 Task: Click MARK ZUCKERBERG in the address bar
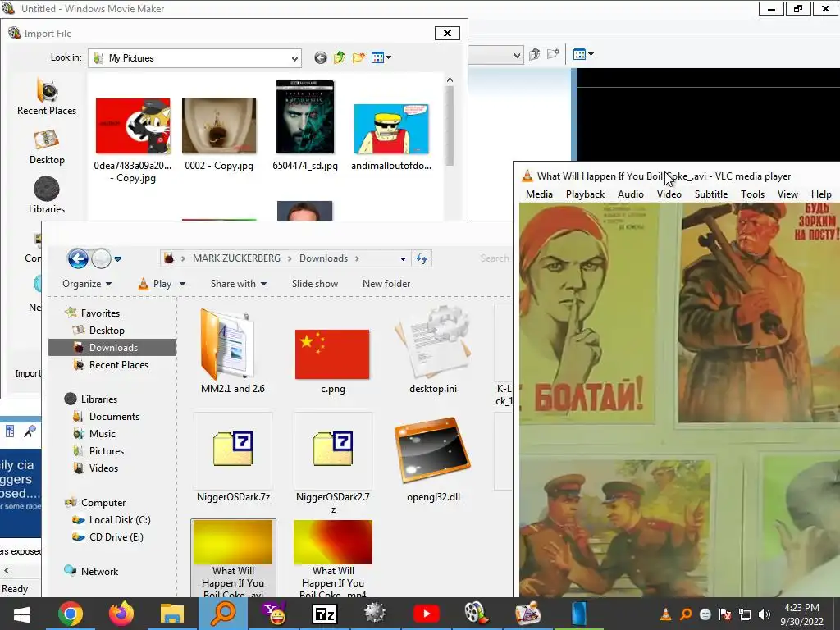(236, 258)
